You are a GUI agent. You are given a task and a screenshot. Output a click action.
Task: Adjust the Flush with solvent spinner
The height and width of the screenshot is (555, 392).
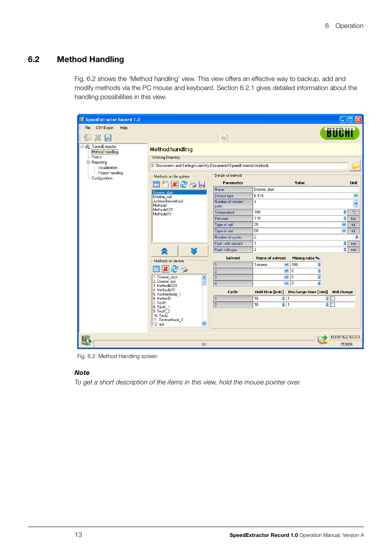pyautogui.click(x=345, y=243)
